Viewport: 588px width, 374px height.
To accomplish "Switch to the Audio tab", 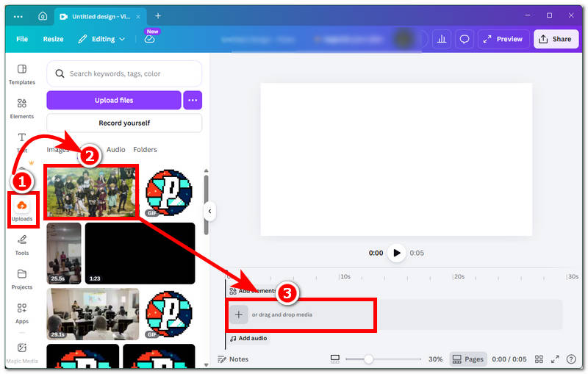I will pyautogui.click(x=115, y=149).
